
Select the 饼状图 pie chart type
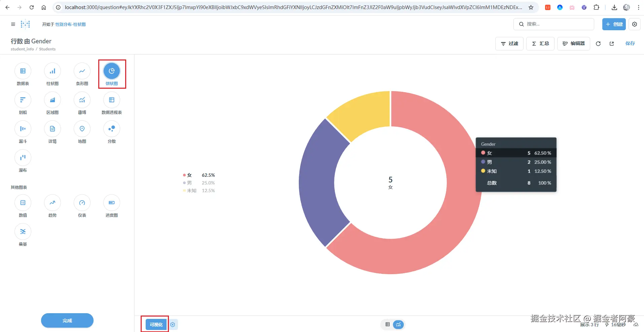(112, 71)
